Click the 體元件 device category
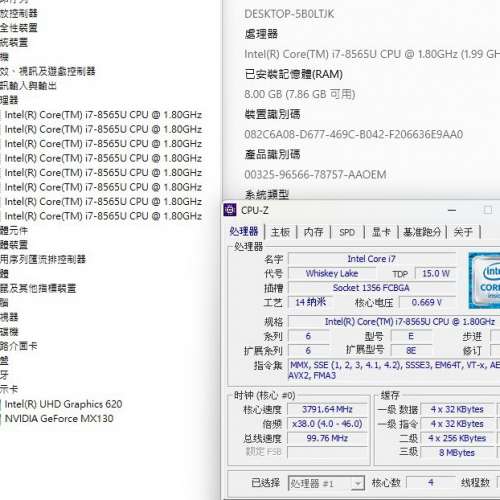Screen dimensions: 500x500 (14, 230)
